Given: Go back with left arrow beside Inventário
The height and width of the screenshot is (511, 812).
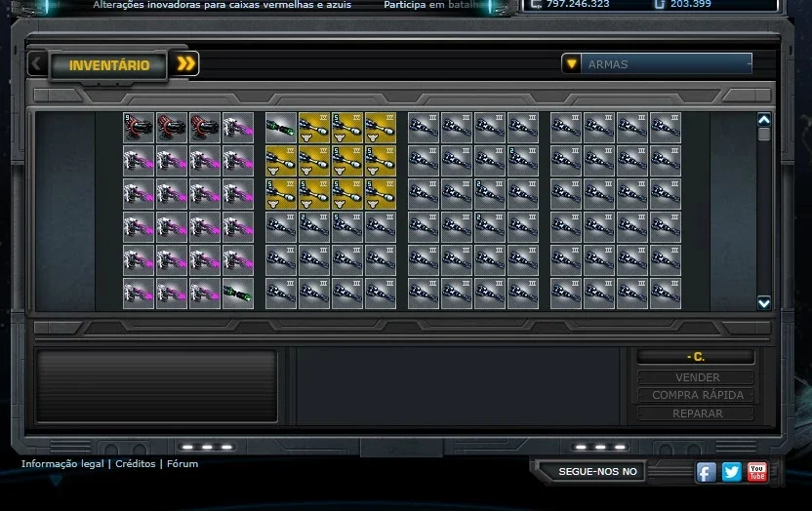Looking at the screenshot, I should [37, 64].
